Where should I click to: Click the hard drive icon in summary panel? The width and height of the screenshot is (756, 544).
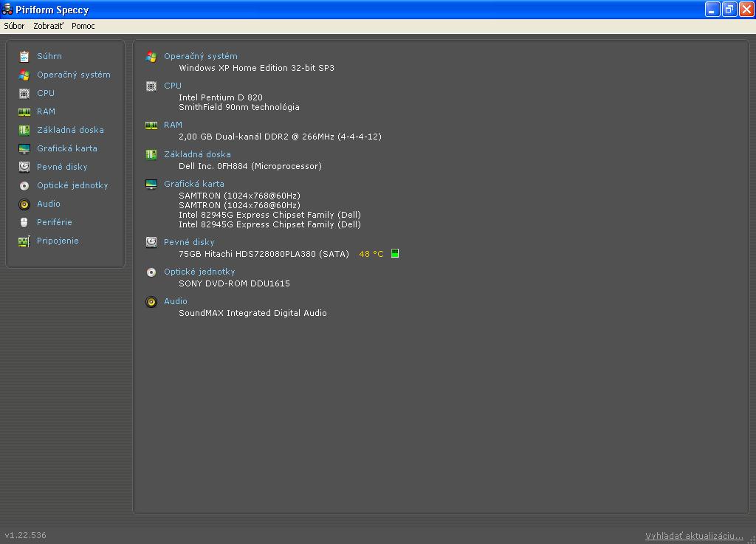point(151,242)
